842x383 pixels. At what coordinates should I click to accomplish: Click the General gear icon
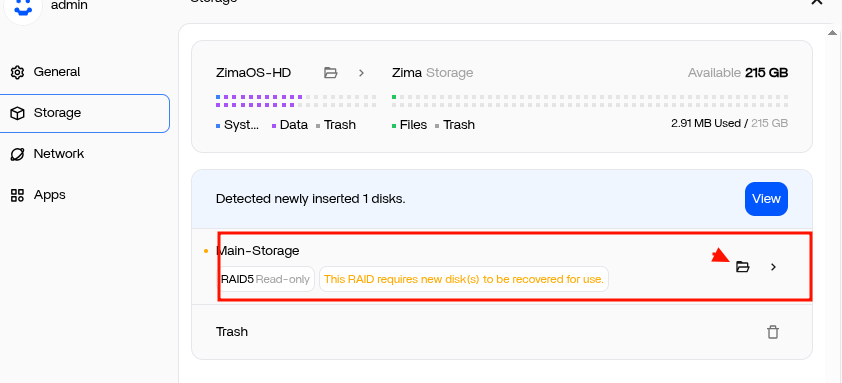(x=17, y=72)
